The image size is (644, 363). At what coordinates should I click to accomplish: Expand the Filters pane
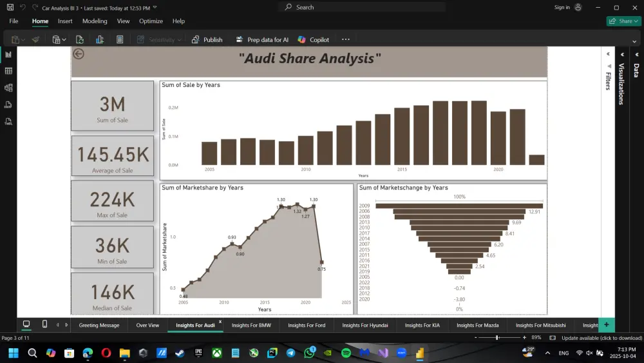(x=609, y=54)
